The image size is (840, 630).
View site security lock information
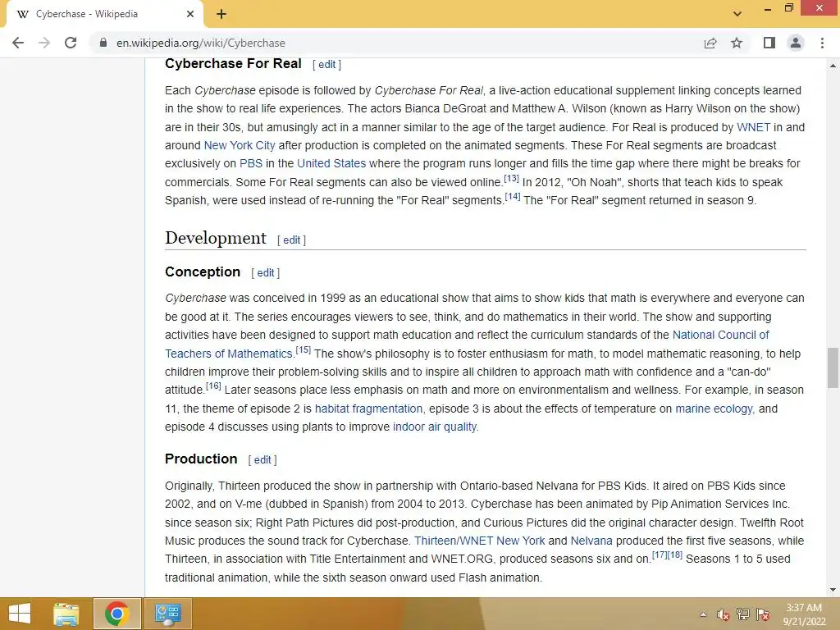103,43
